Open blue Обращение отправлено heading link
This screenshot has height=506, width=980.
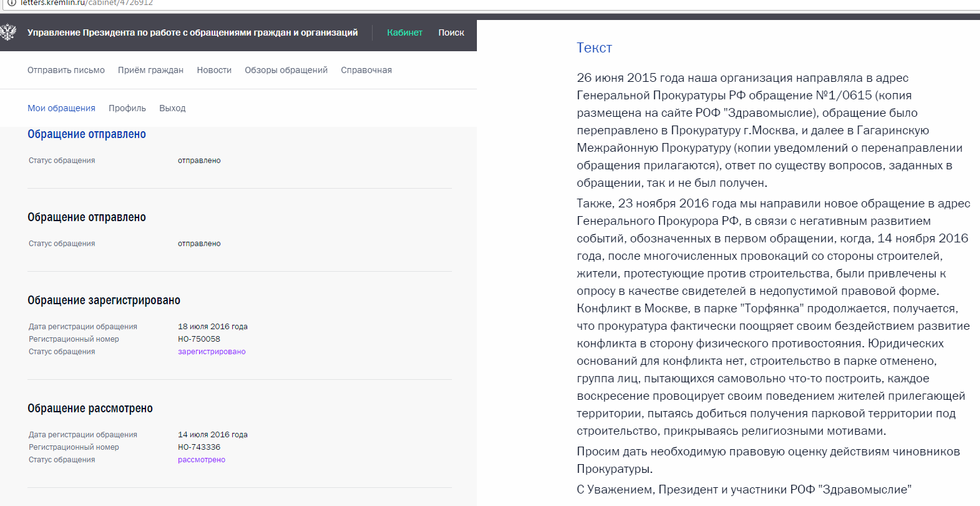(x=87, y=134)
